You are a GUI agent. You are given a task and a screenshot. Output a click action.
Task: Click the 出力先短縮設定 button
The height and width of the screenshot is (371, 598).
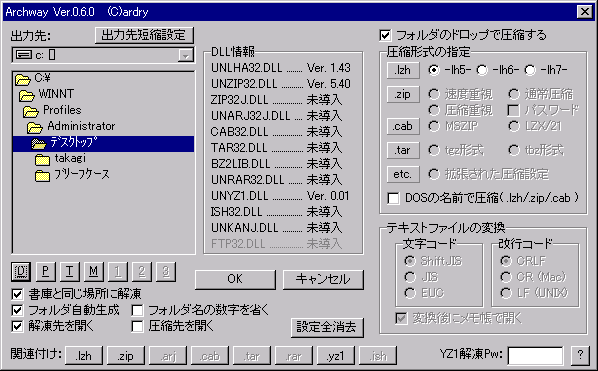[144, 35]
